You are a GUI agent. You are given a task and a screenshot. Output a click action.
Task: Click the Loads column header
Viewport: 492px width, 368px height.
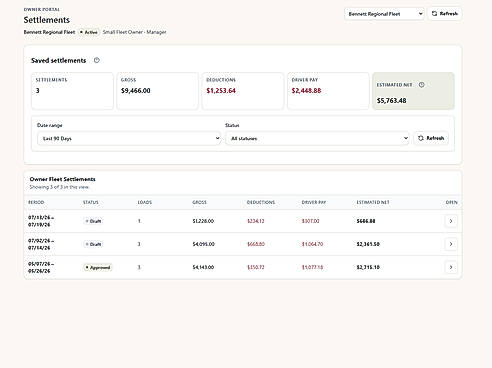[x=145, y=202]
